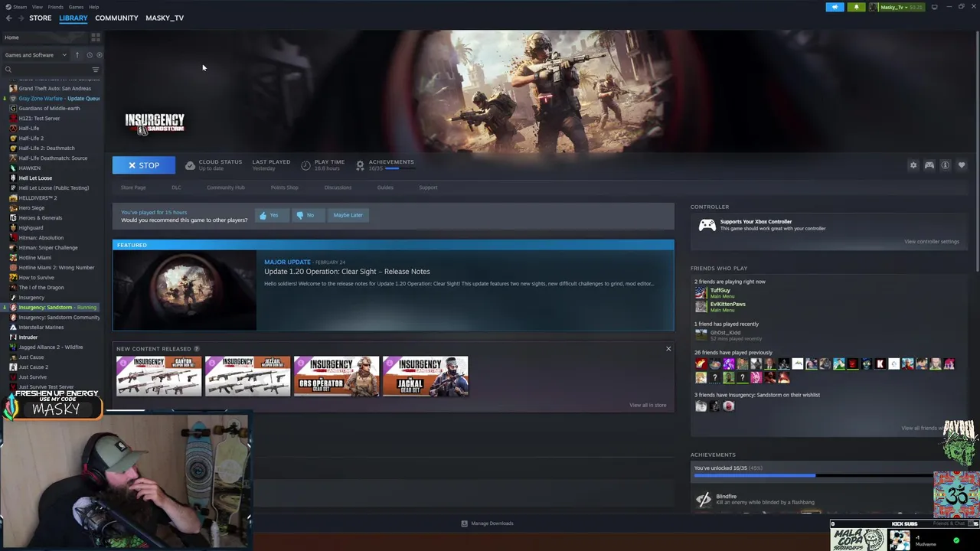
Task: Click the sort-order arrow icon in the library sidebar
Action: 77,55
